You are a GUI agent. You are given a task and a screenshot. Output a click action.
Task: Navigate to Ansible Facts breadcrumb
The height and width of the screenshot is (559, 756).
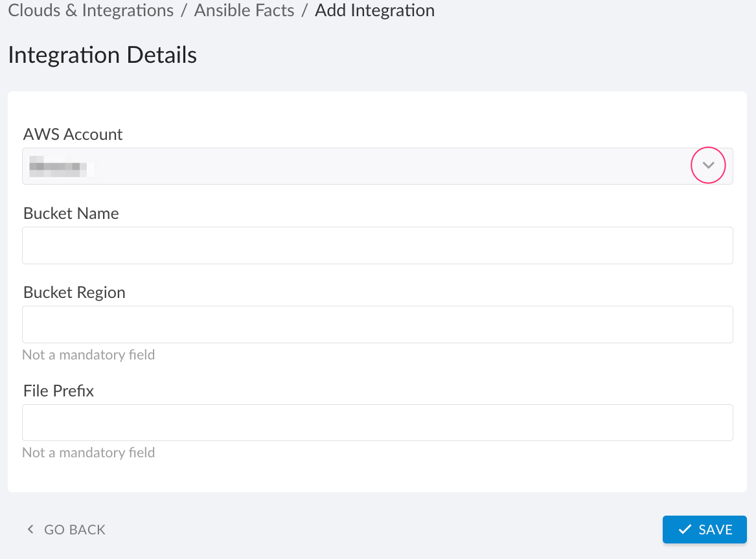[244, 10]
